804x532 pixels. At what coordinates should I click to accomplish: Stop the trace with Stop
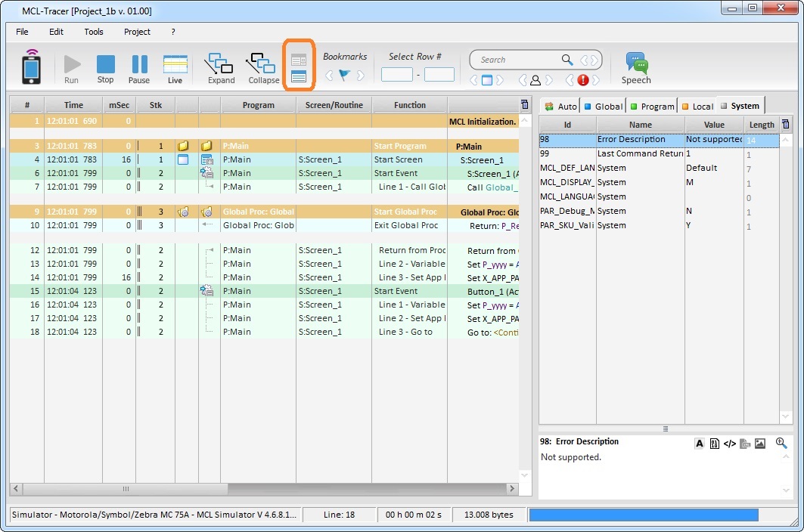tap(106, 69)
